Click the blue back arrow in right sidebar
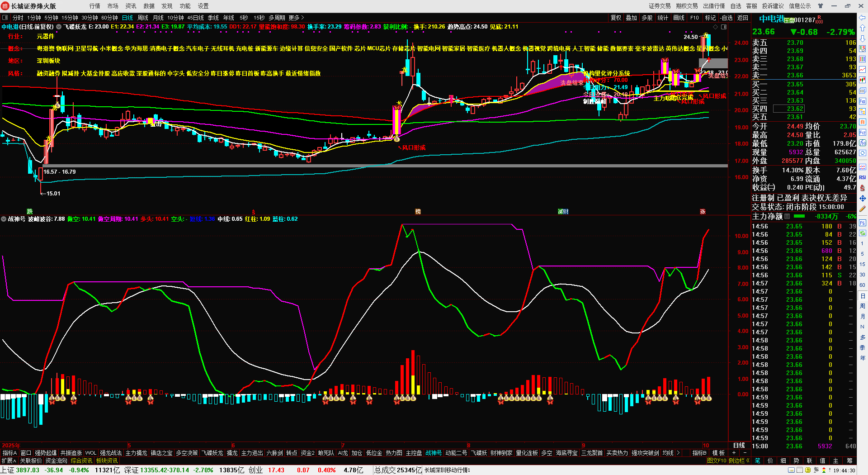868x475 pixels. click(x=863, y=18)
